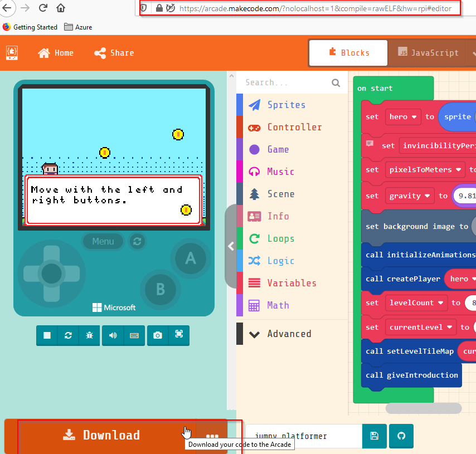476x454 pixels.
Task: Open the Game block category
Action: click(292, 149)
